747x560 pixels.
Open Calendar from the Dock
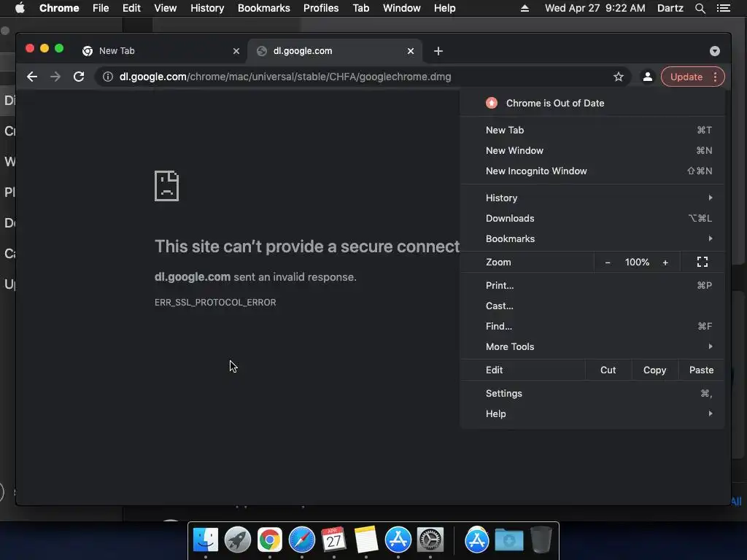(x=334, y=540)
